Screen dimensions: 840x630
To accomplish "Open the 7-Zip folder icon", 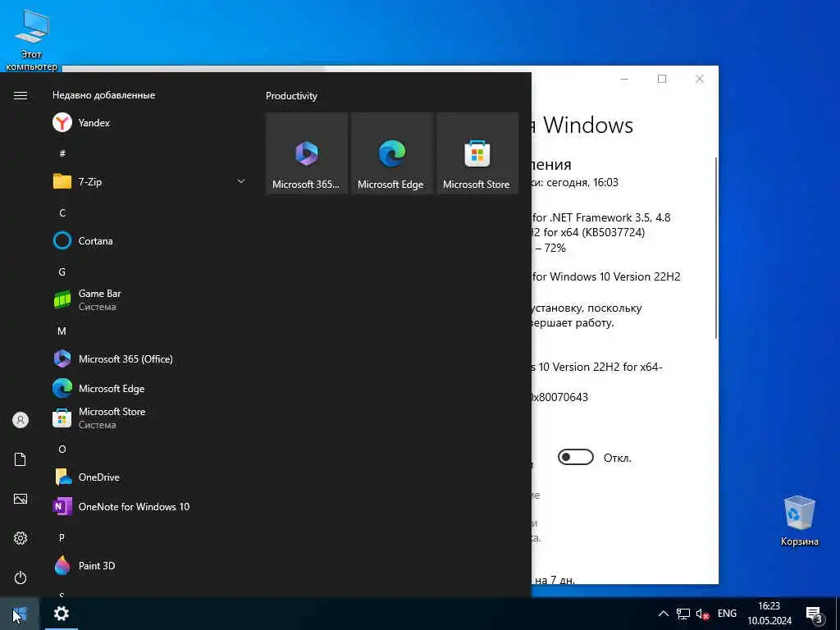I will click(62, 181).
